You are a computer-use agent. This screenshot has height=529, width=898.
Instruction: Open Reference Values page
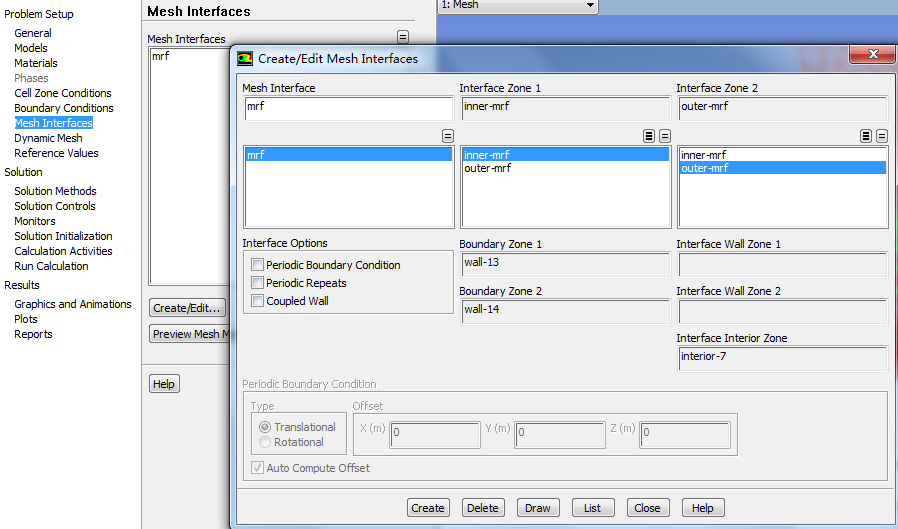[x=56, y=153]
